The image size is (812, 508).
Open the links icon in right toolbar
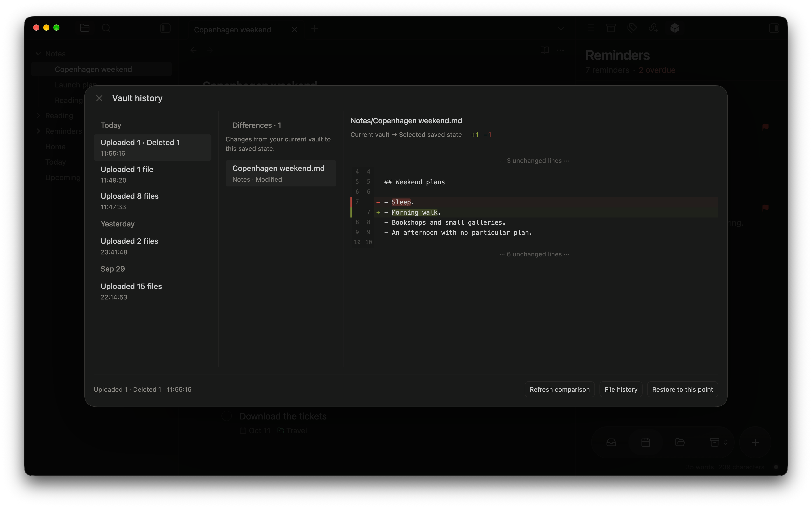(653, 28)
